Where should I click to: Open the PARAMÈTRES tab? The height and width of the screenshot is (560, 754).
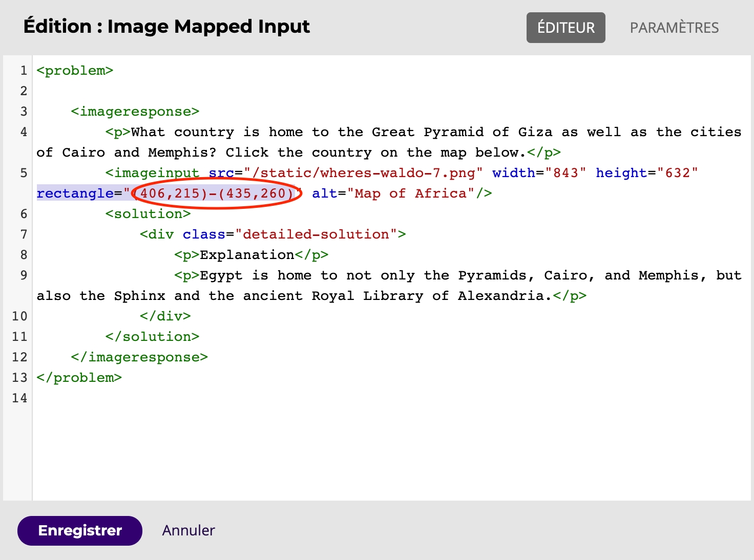tap(674, 28)
